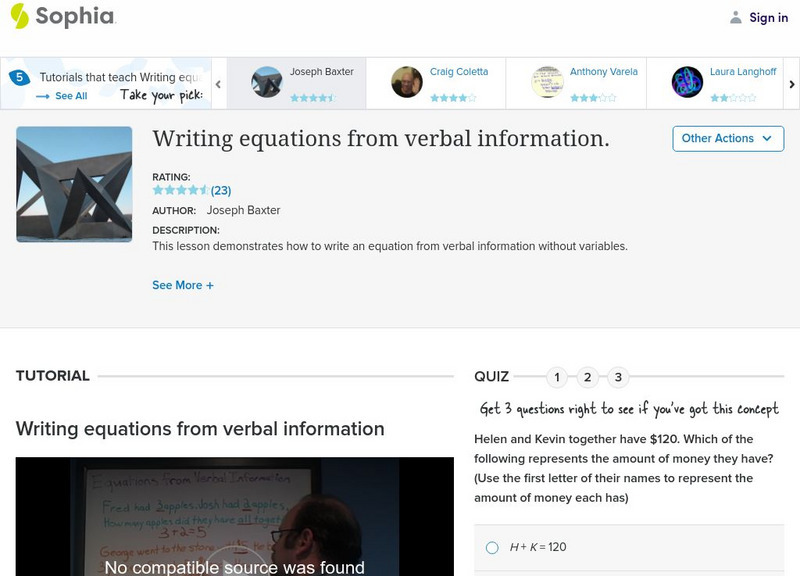Click the Sign in user icon
Viewport: 800px width, 576px height.
point(735,18)
